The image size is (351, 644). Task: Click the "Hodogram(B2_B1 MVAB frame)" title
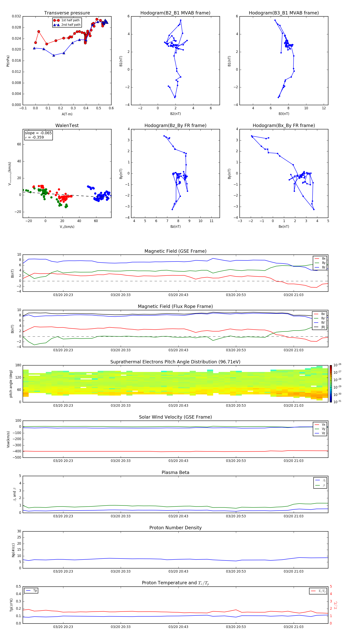(x=175, y=13)
